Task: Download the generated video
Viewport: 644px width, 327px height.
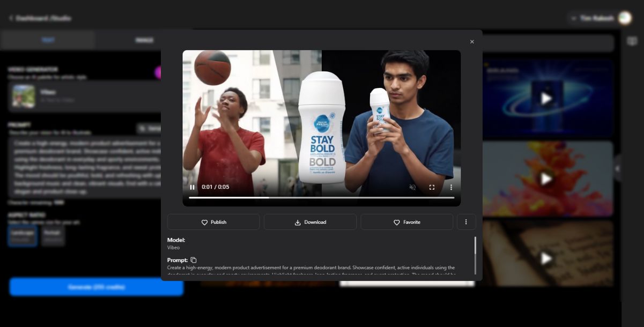Action: (310, 222)
